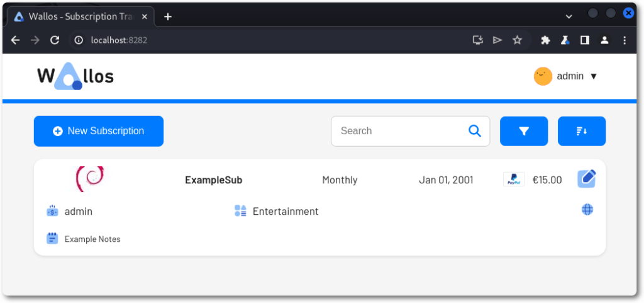Image resolution: width=644 pixels, height=303 pixels.
Task: Click the edit pencil icon for ExampleSub
Action: pos(587,179)
